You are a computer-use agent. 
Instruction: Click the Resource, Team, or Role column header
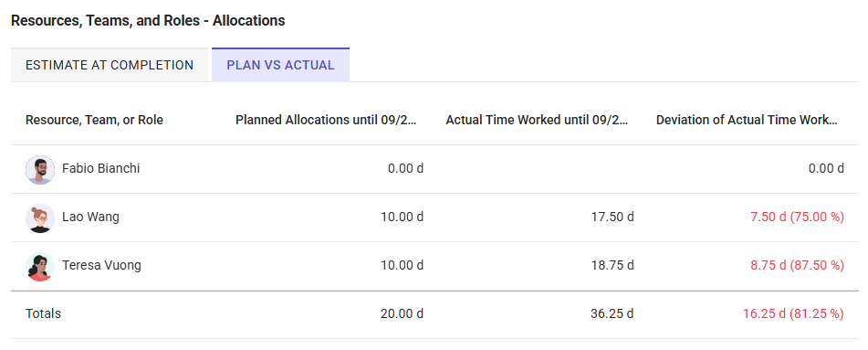coord(94,120)
